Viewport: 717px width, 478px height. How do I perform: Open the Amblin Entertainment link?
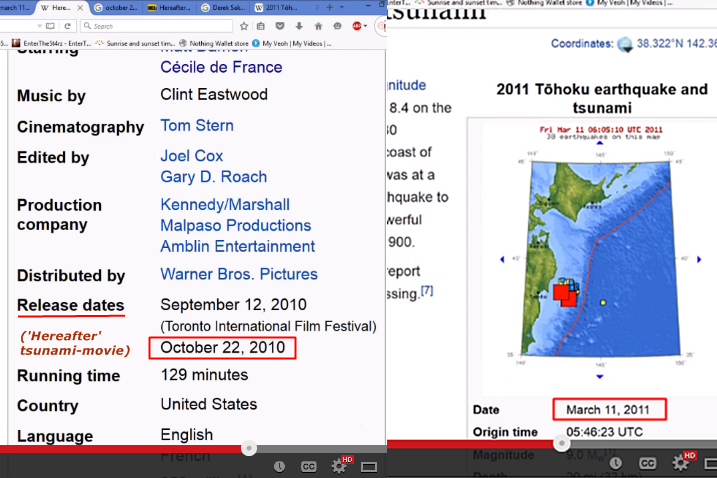237,247
